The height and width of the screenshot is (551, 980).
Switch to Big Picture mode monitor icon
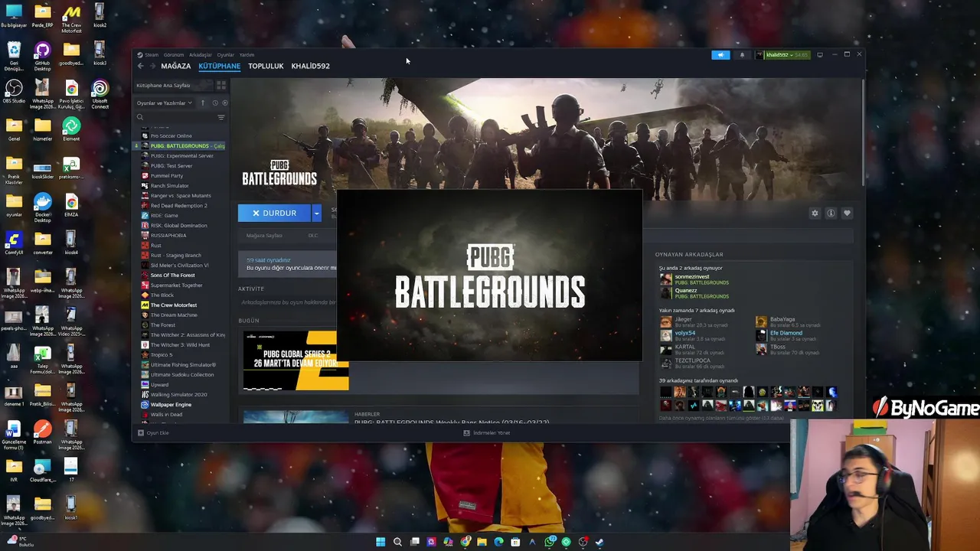tap(819, 55)
